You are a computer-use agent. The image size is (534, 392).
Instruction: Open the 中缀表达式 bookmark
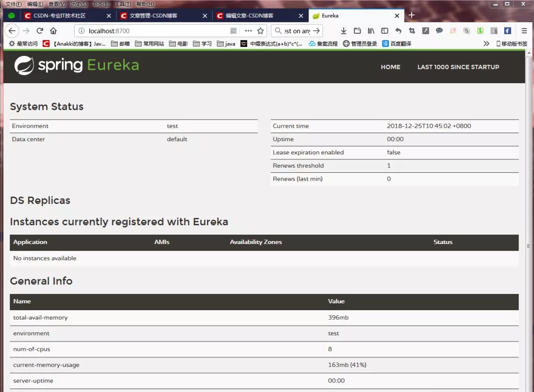(x=271, y=44)
